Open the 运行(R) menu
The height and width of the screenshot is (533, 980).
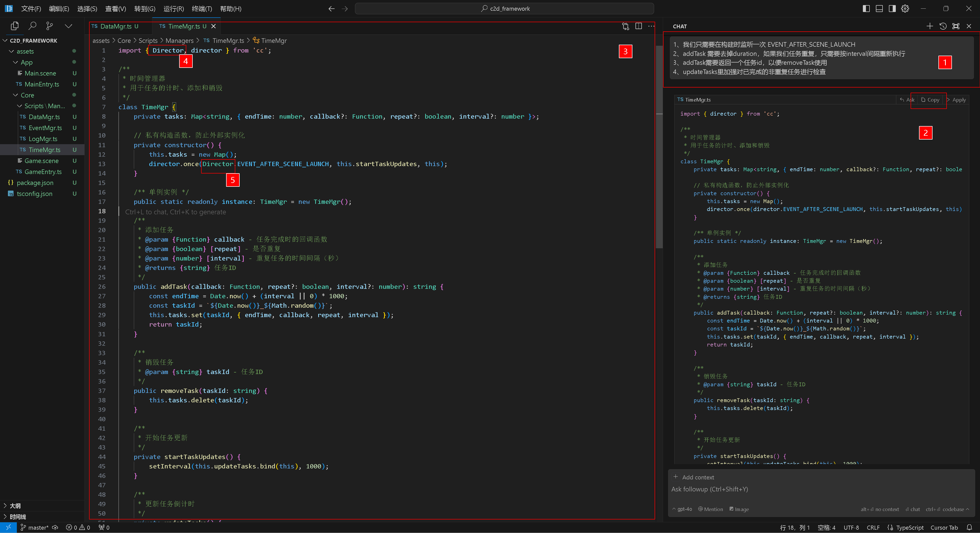coord(174,8)
